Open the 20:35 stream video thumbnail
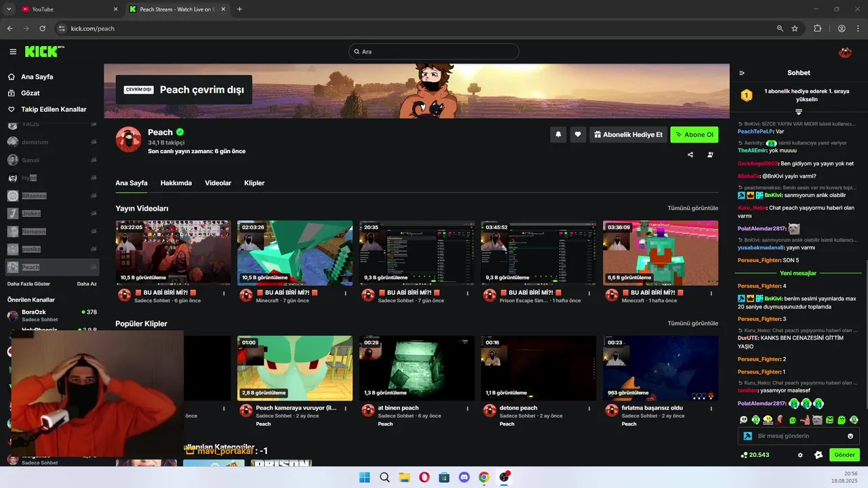The height and width of the screenshot is (488, 868). (x=417, y=253)
